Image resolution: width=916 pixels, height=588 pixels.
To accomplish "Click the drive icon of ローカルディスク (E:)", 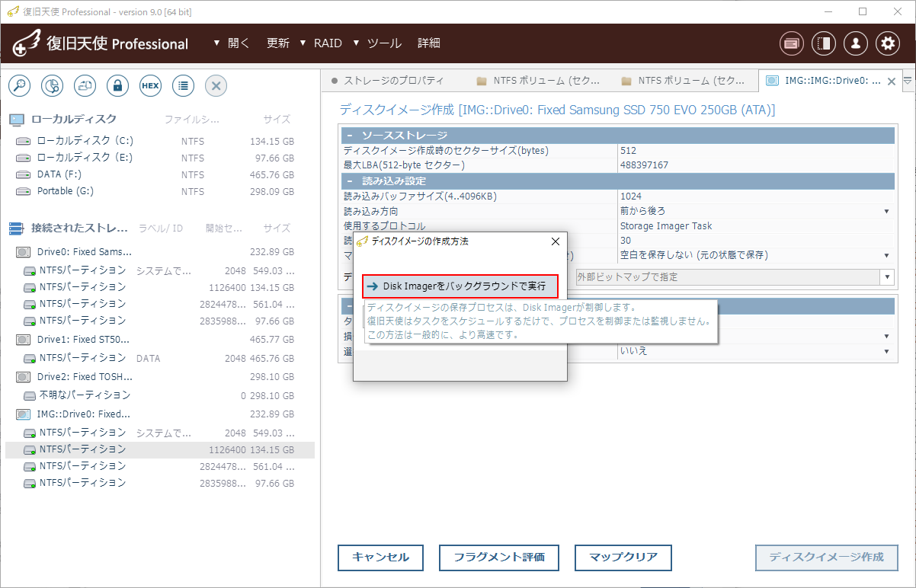I will tap(23, 158).
